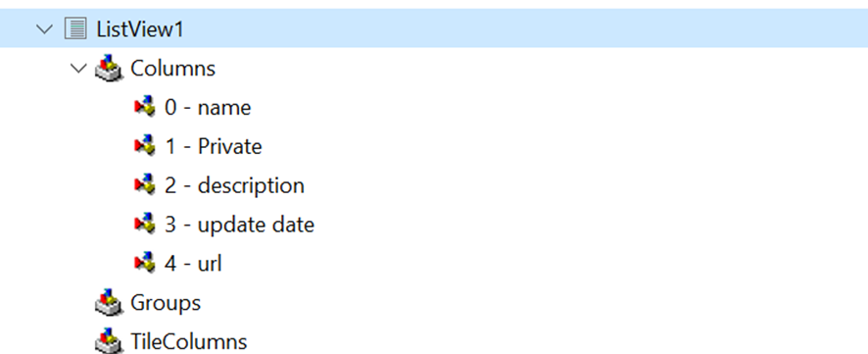The image size is (868, 354).
Task: Select column item 4 - url
Action: [193, 263]
